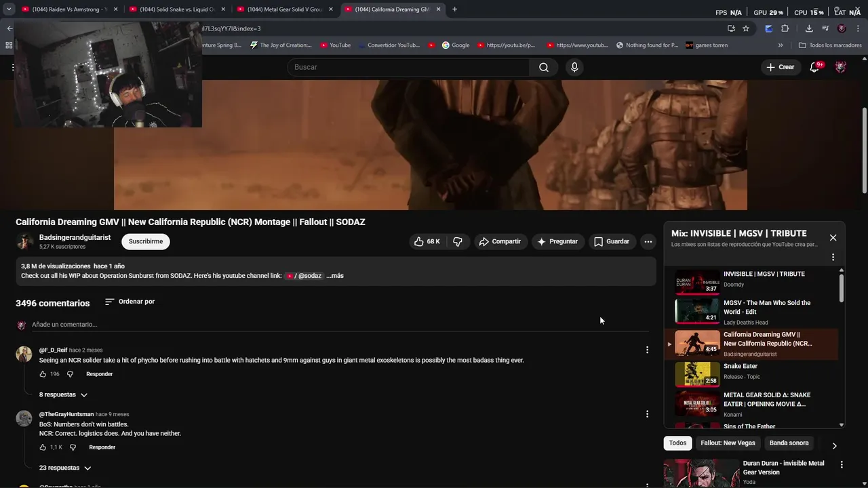Dislike the video with thumbs down
Viewport: 868px width, 488px height.
[458, 241]
